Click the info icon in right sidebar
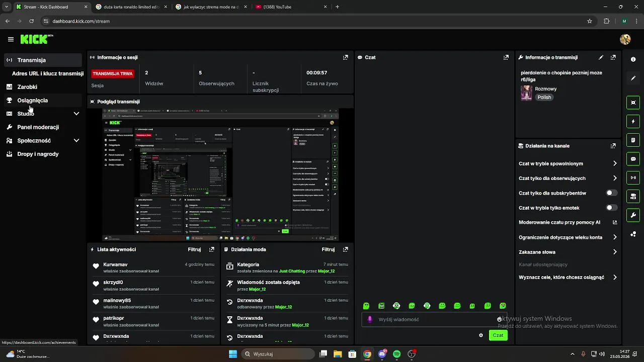Screen dimensions: 644x362 (x=633, y=59)
